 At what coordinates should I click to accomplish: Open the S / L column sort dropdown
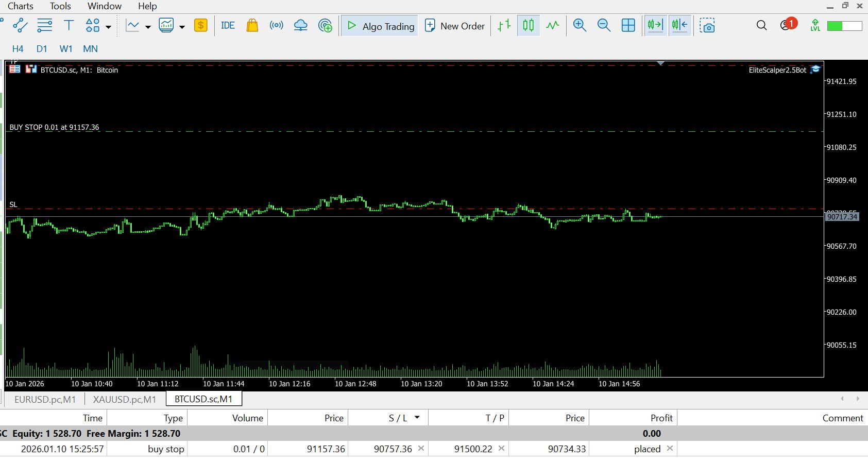417,418
